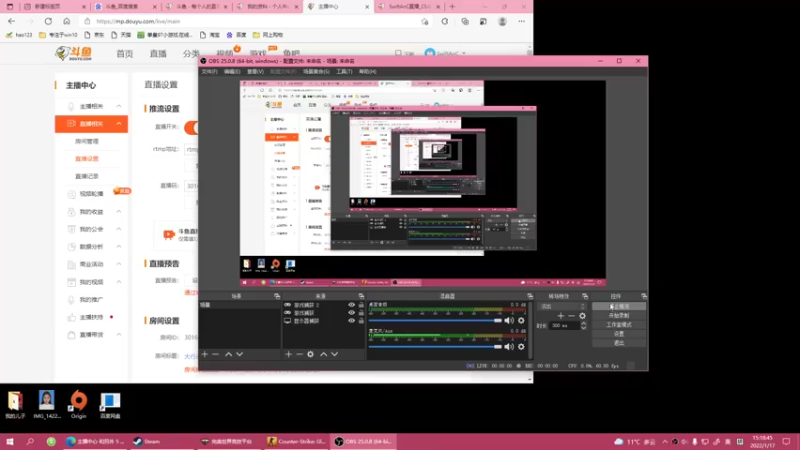Screen dimensions: 800x450
Task: Expand the 直播带货 sidebar section
Action: [118, 335]
